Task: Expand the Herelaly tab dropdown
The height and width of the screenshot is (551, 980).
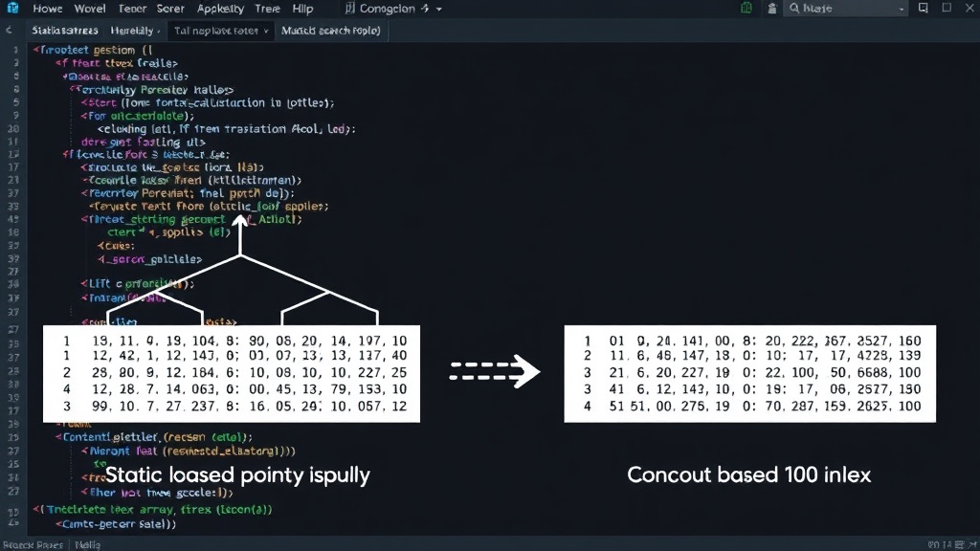Action: coord(159,32)
